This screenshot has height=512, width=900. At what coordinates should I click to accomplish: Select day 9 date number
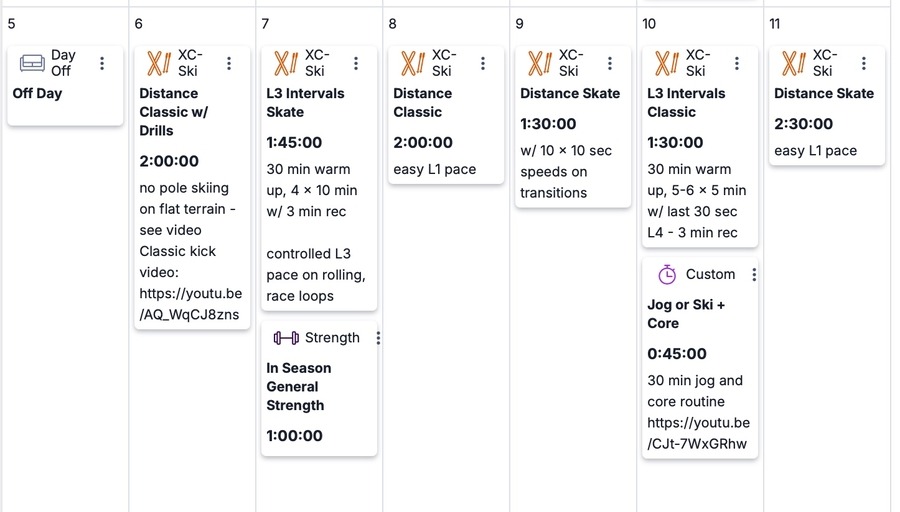pos(519,23)
